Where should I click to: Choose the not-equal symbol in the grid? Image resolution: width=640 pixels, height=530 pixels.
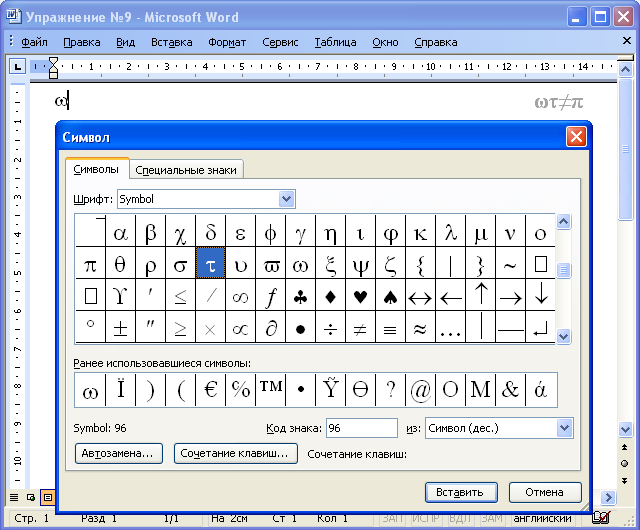coord(360,327)
